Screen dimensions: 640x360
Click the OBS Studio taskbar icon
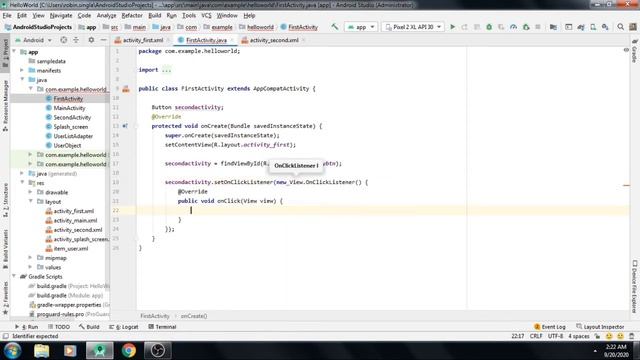click(x=158, y=351)
